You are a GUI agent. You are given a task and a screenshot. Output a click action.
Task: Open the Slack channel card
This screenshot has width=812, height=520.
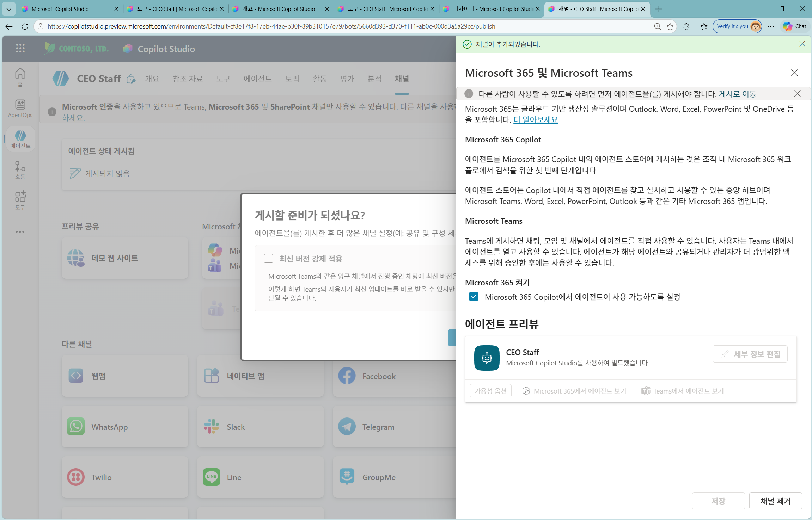click(260, 427)
